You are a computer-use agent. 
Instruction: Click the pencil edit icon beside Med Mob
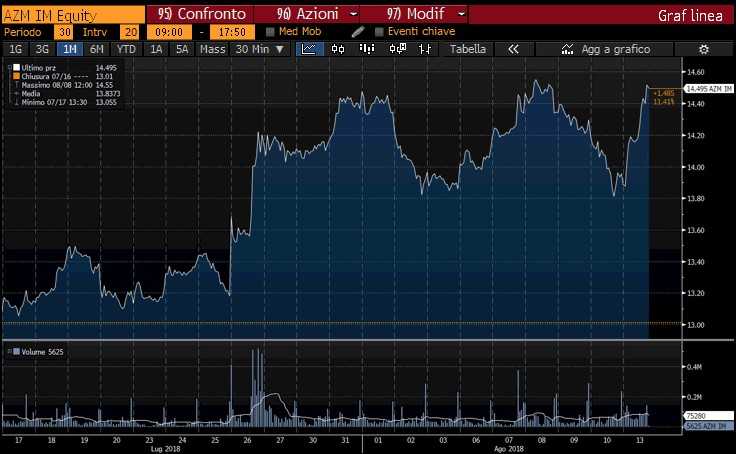[358, 32]
